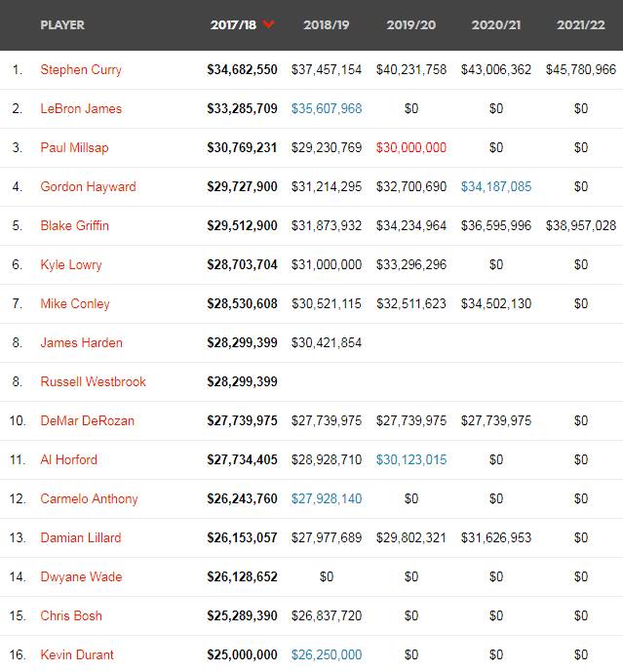Screen dimensions: 623x672
Task: Click LeBron James's blue $35,607,968 salary
Action: coord(327,108)
